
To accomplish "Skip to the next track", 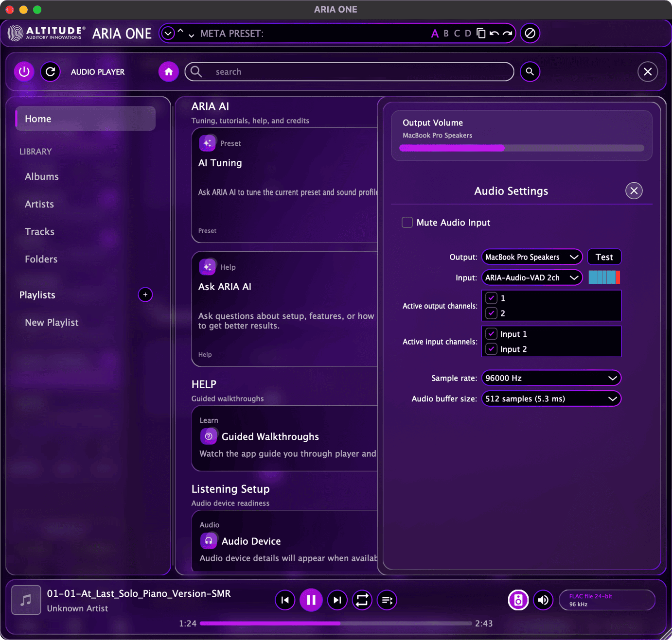I will point(337,600).
